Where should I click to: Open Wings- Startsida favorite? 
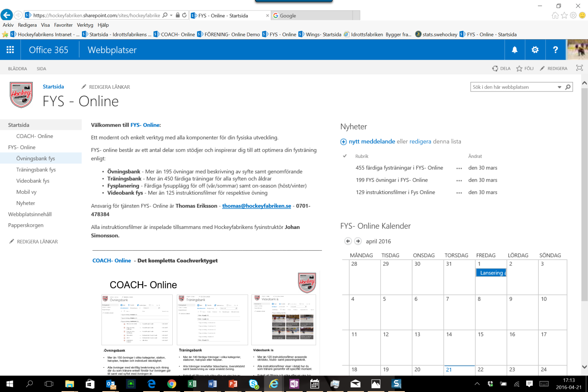coord(320,34)
